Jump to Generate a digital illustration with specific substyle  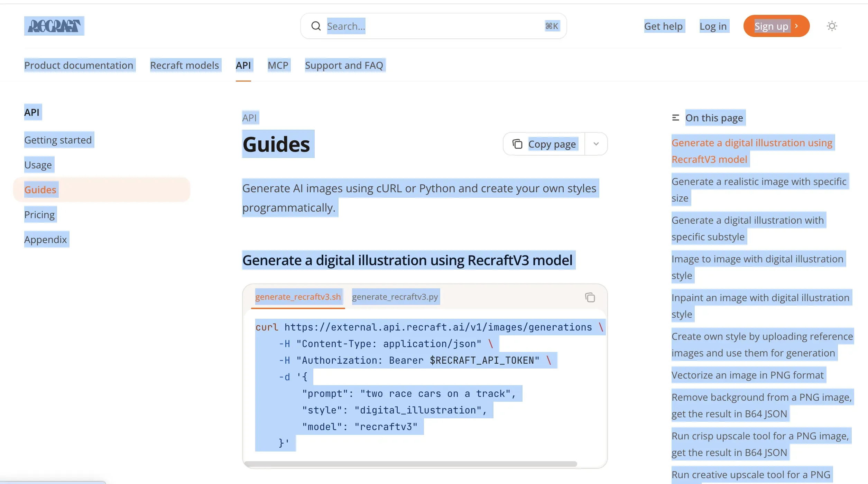[x=748, y=229]
